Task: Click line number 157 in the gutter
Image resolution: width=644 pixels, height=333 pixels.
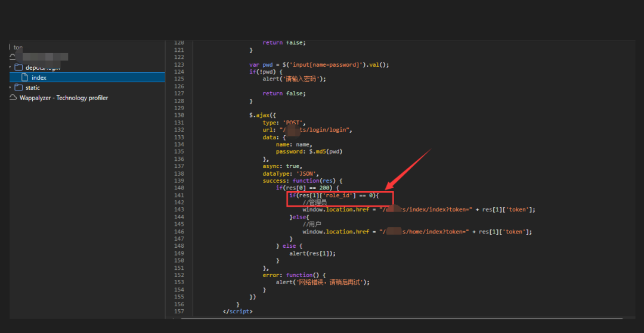Action: (179, 312)
